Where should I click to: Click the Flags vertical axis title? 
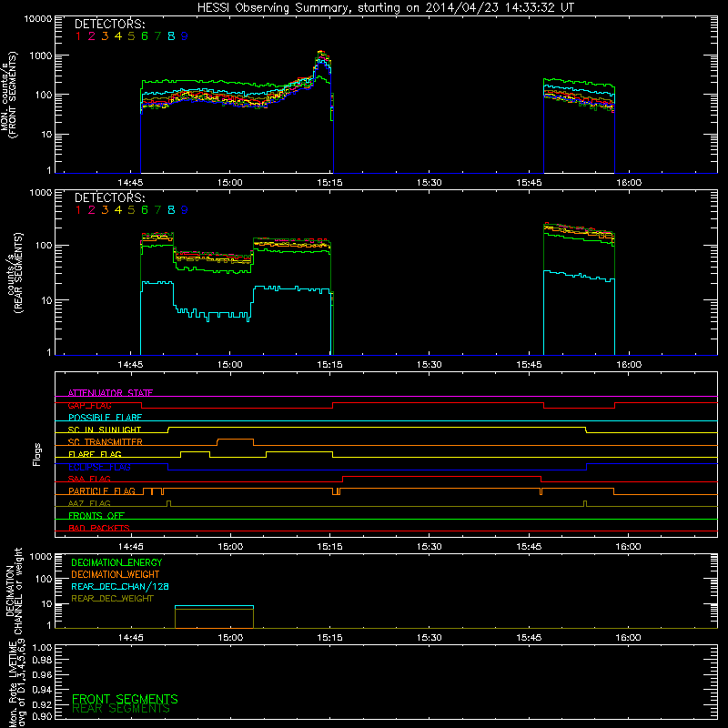(x=37, y=454)
